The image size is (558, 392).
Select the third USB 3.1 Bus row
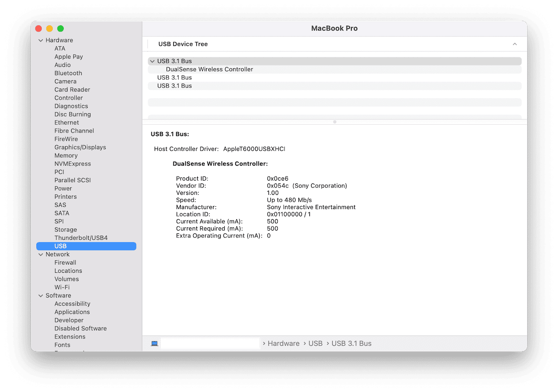tap(335, 86)
